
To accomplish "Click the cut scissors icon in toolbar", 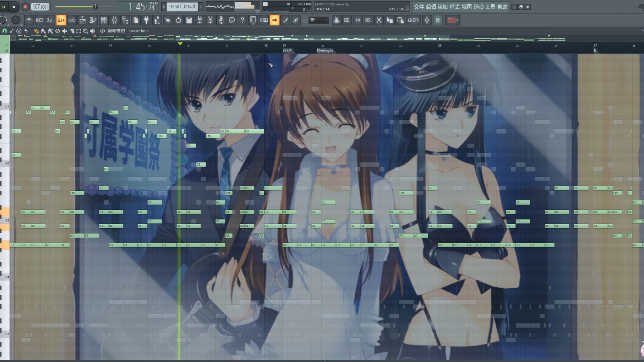I will [x=379, y=20].
